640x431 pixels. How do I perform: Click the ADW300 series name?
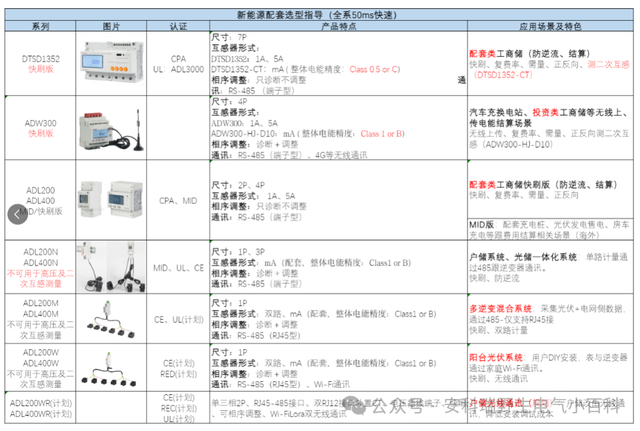click(x=40, y=123)
